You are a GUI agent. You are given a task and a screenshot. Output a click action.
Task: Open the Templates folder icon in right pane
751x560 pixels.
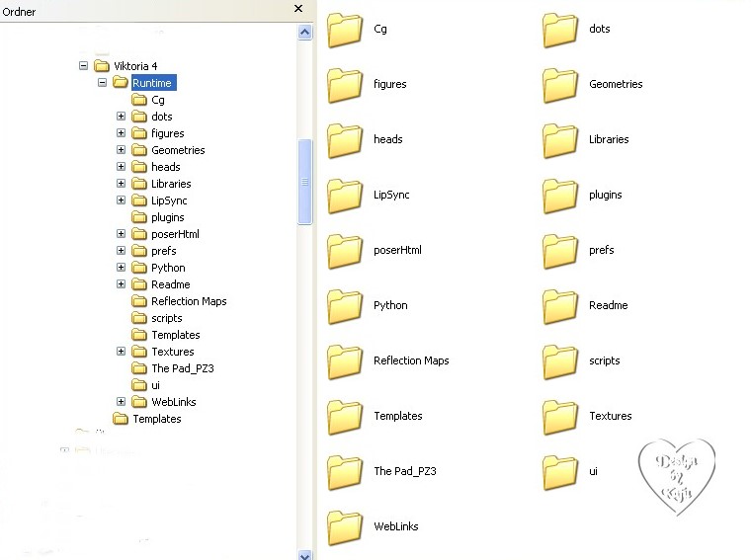point(345,418)
